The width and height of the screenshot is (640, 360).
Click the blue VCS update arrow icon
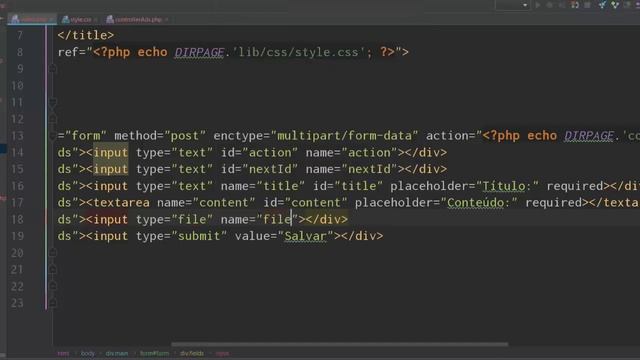point(602,5)
